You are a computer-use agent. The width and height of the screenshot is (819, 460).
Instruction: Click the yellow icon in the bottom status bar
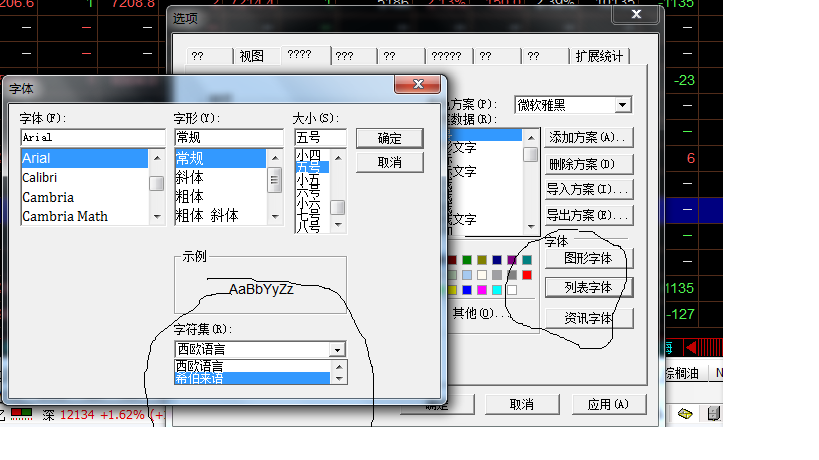(x=685, y=413)
